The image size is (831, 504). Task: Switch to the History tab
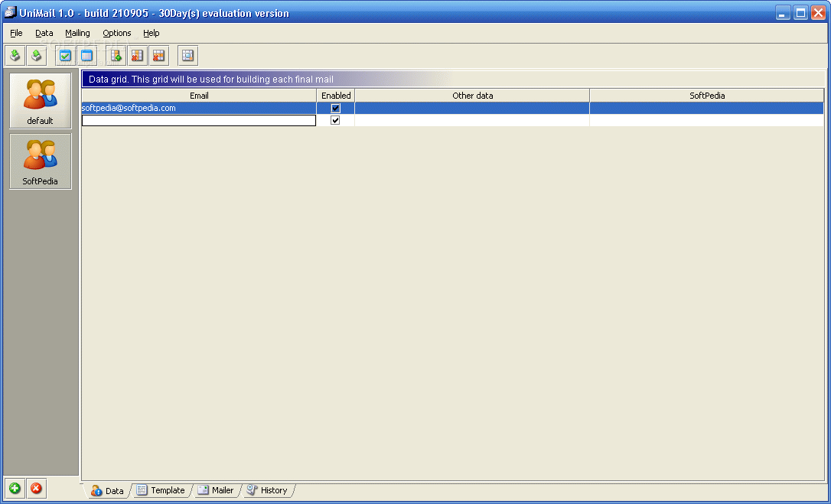click(x=268, y=490)
